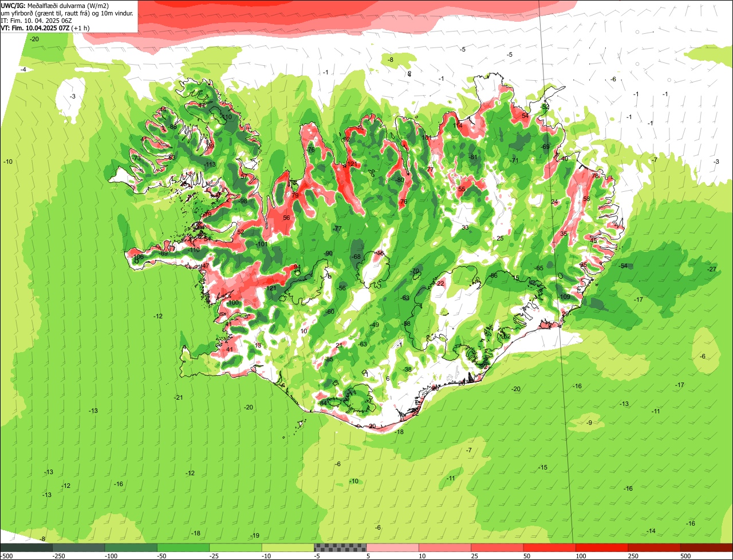733x560 pixels.
Task: Click the red legend swatch between 50 and 100
Action: click(549, 547)
